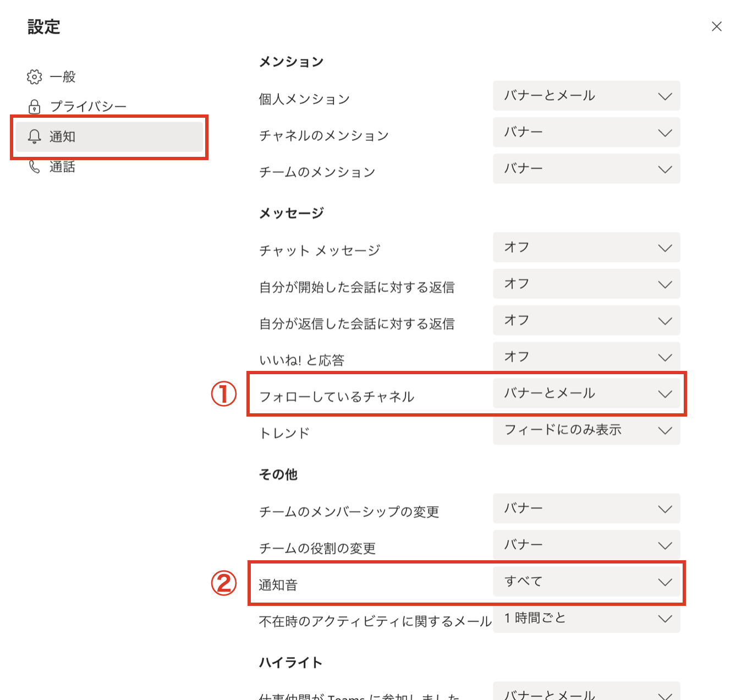
Task: Change 不在時のアクティビティに関するメール frequency dropdown
Action: point(586,618)
